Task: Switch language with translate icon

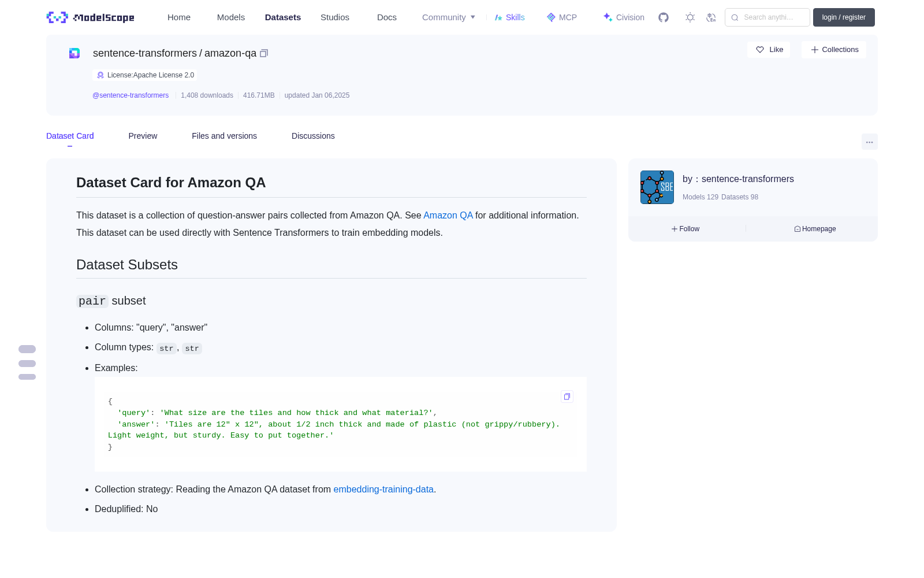Action: click(711, 17)
